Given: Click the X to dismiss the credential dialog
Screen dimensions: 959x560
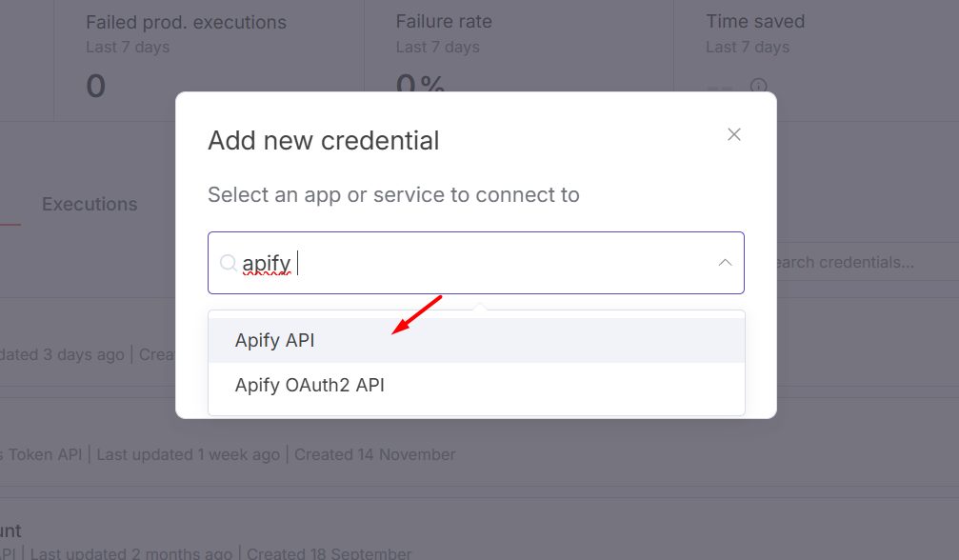Looking at the screenshot, I should tap(733, 134).
